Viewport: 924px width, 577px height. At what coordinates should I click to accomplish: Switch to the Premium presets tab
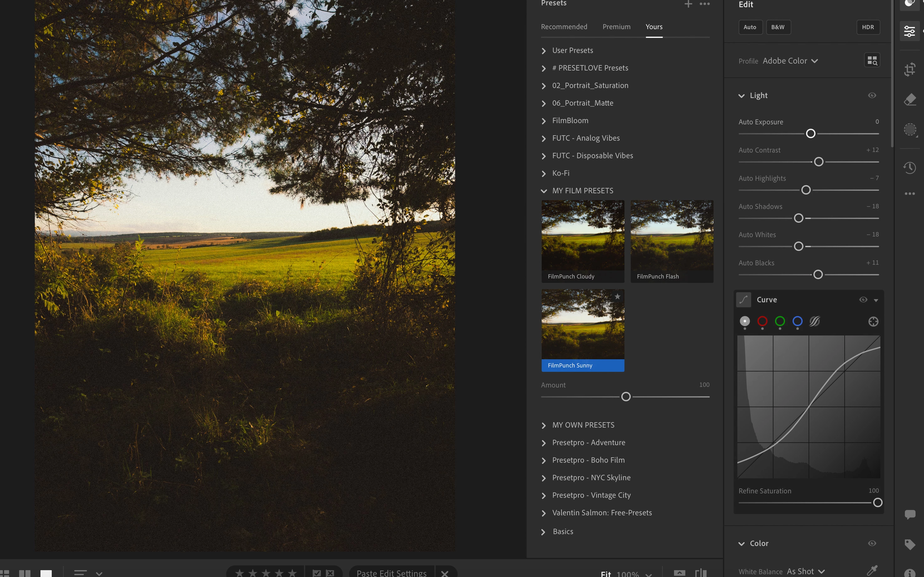tap(616, 27)
